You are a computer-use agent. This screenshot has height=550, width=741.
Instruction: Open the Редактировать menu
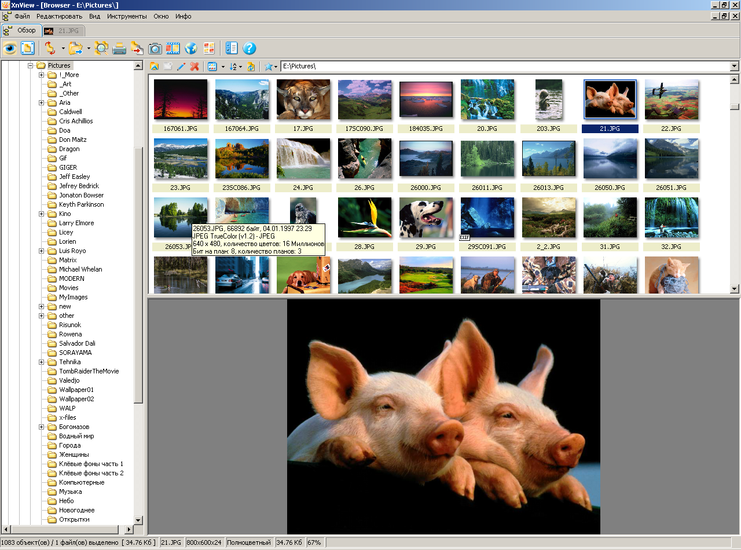59,16
